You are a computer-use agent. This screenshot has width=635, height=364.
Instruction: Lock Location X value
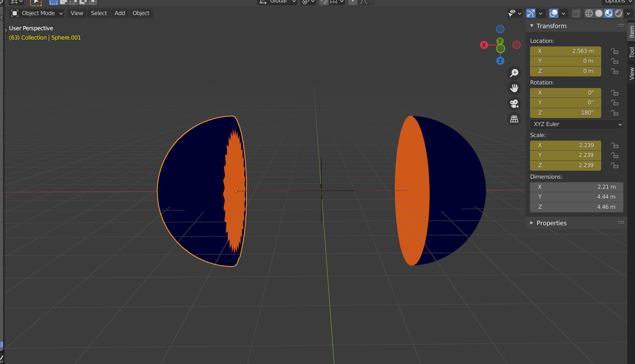click(x=615, y=51)
